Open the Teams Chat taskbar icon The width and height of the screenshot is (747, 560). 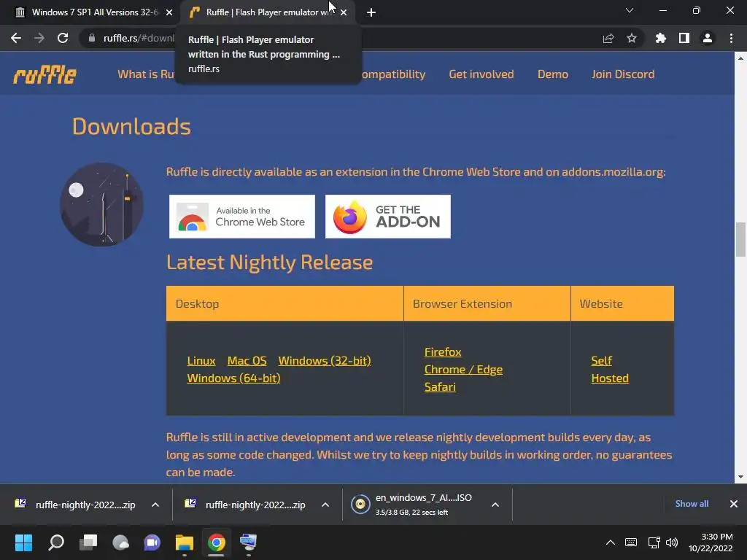coord(152,542)
